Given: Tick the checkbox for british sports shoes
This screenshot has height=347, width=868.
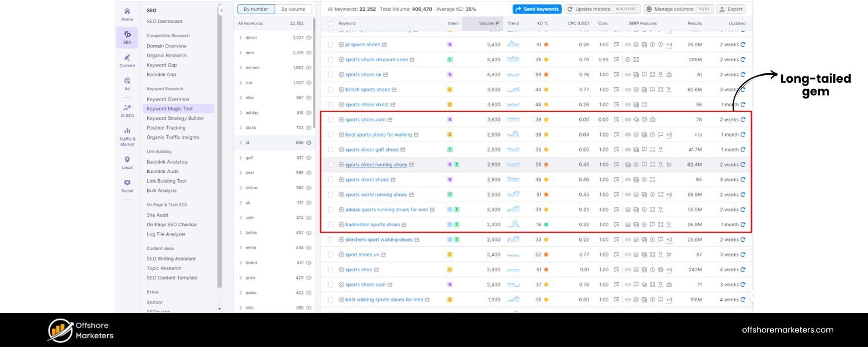Looking at the screenshot, I should click(x=330, y=90).
